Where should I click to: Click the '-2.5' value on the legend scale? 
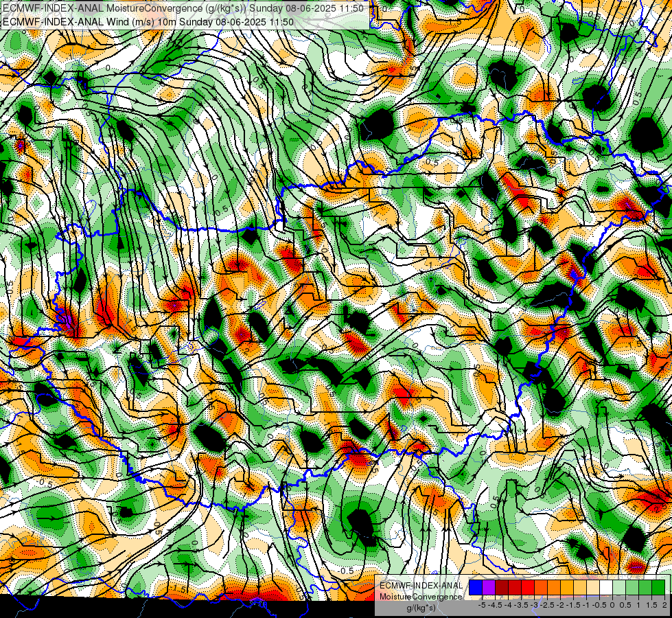547,605
